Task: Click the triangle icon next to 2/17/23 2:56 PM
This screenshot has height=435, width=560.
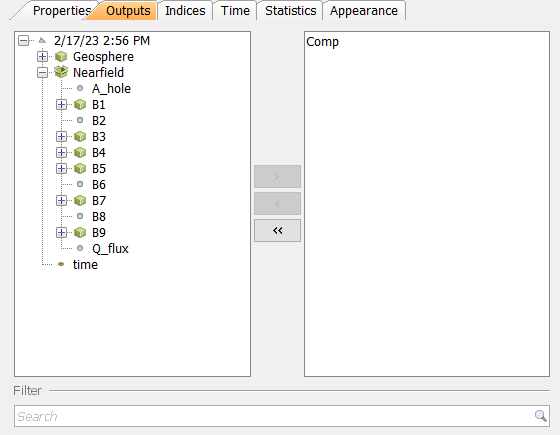Action: pyautogui.click(x=42, y=40)
